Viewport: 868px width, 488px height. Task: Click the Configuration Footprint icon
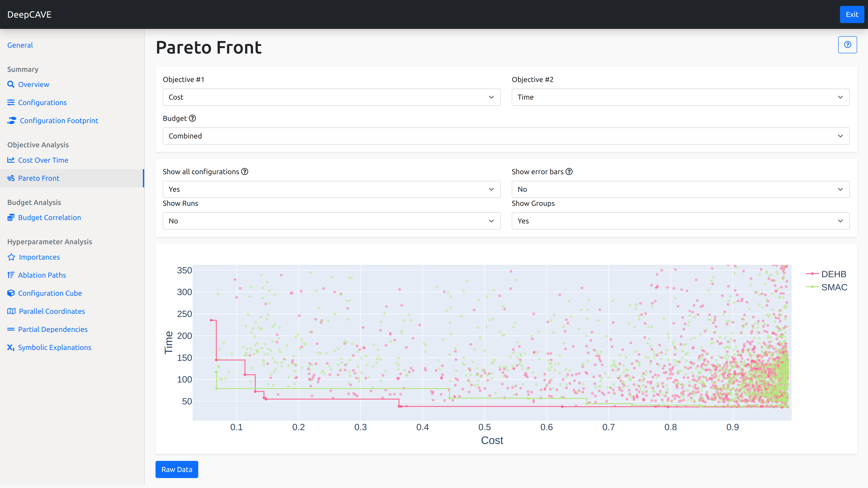coord(12,120)
